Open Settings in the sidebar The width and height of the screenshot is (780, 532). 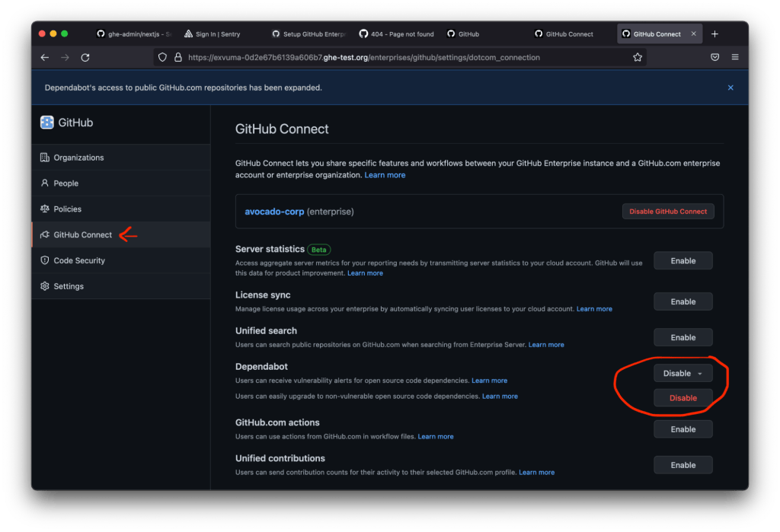(121, 286)
